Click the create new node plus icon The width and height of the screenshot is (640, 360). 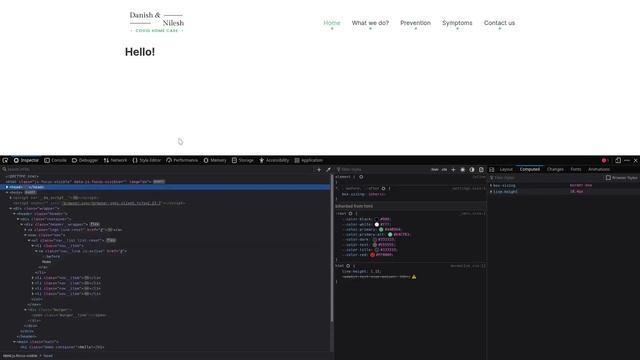click(x=319, y=169)
